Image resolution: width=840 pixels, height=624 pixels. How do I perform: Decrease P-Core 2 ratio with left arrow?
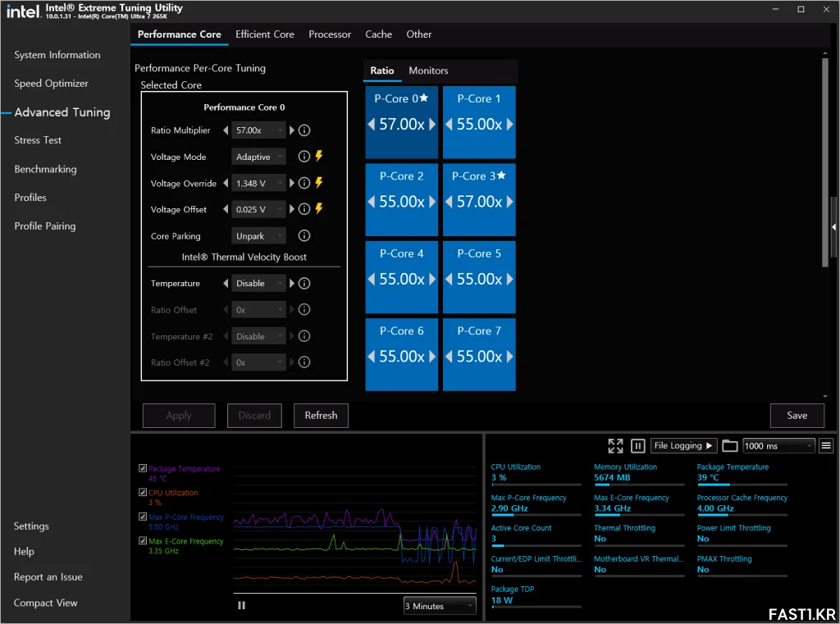[372, 202]
